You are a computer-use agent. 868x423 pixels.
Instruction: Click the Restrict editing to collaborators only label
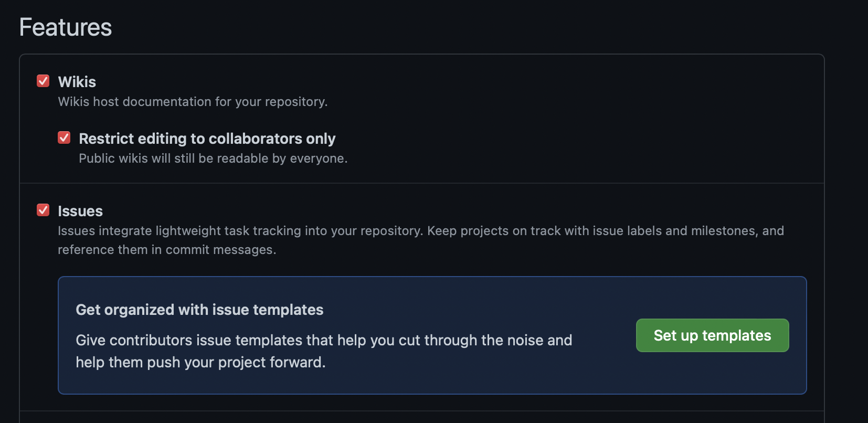point(207,138)
